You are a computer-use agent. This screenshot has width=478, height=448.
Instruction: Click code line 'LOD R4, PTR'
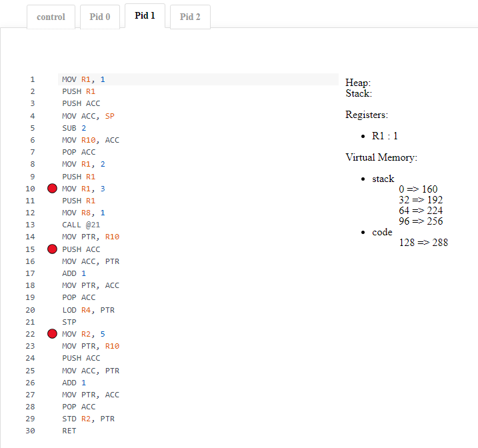pos(89,310)
